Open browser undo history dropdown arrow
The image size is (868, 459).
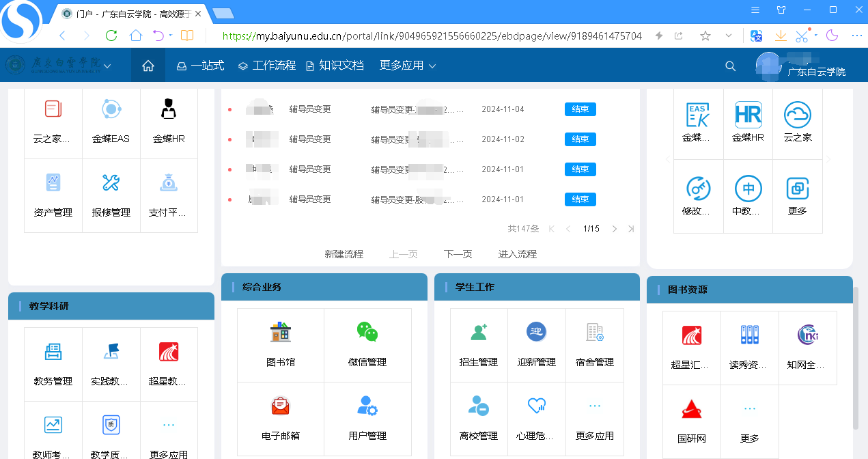point(171,36)
